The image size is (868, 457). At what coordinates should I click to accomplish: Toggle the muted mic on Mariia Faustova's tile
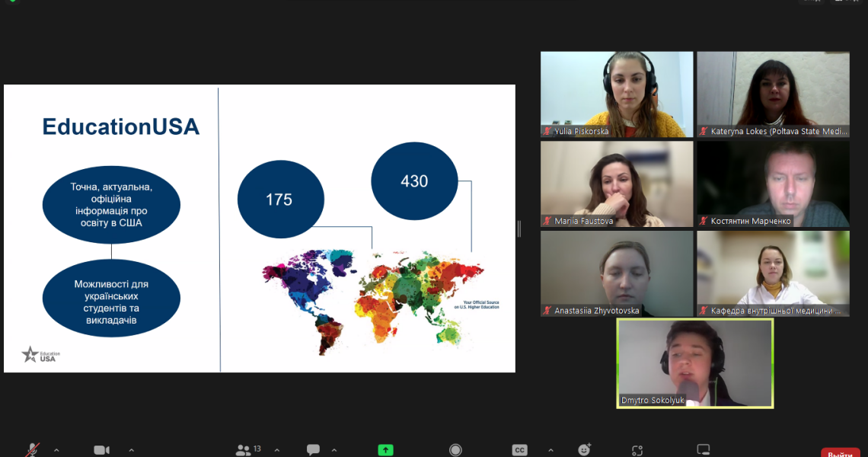pos(546,220)
